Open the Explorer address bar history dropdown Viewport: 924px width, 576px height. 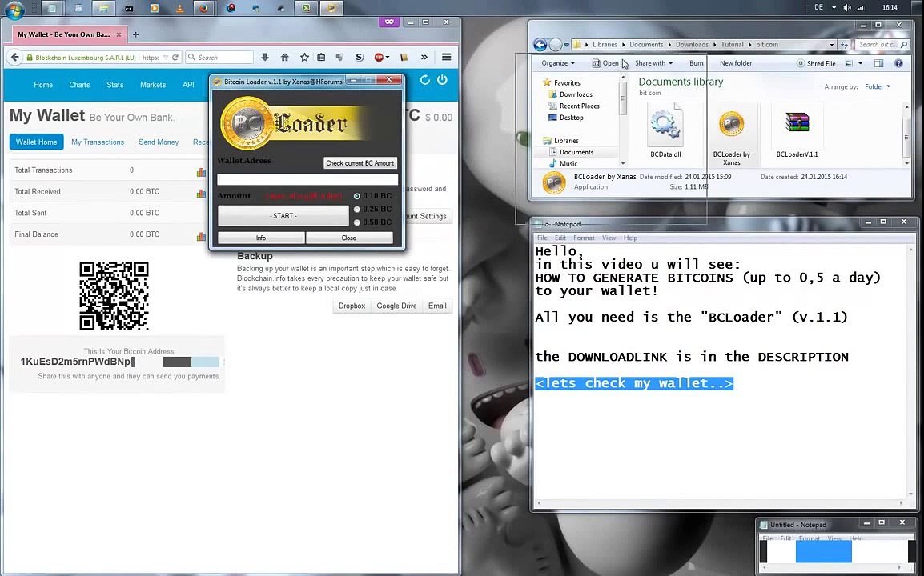[831, 44]
